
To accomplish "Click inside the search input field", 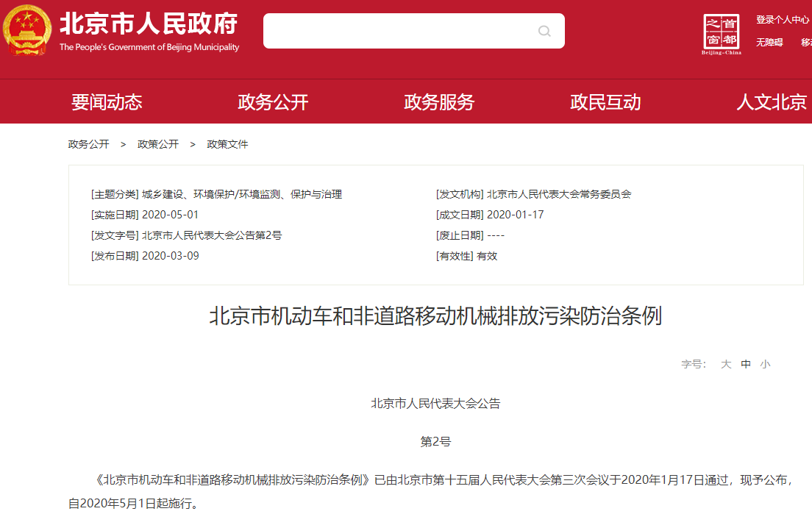I will (x=405, y=31).
